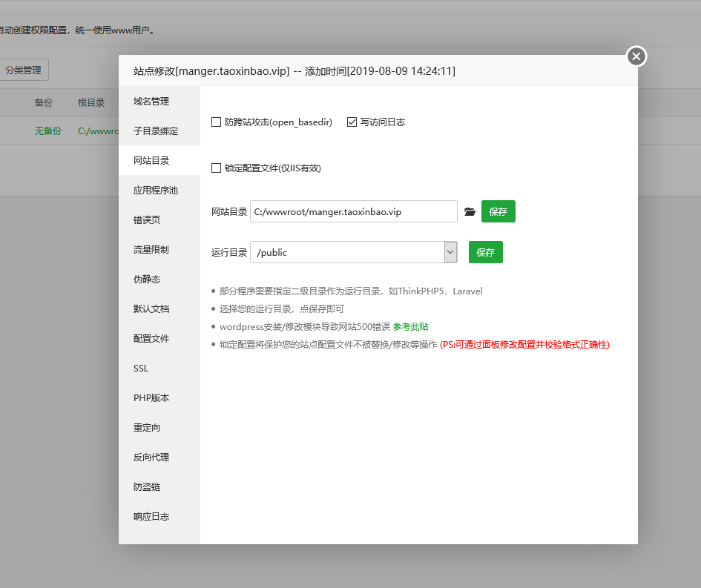Click the 无备份 link in background table
The image size is (701, 588).
click(x=47, y=131)
